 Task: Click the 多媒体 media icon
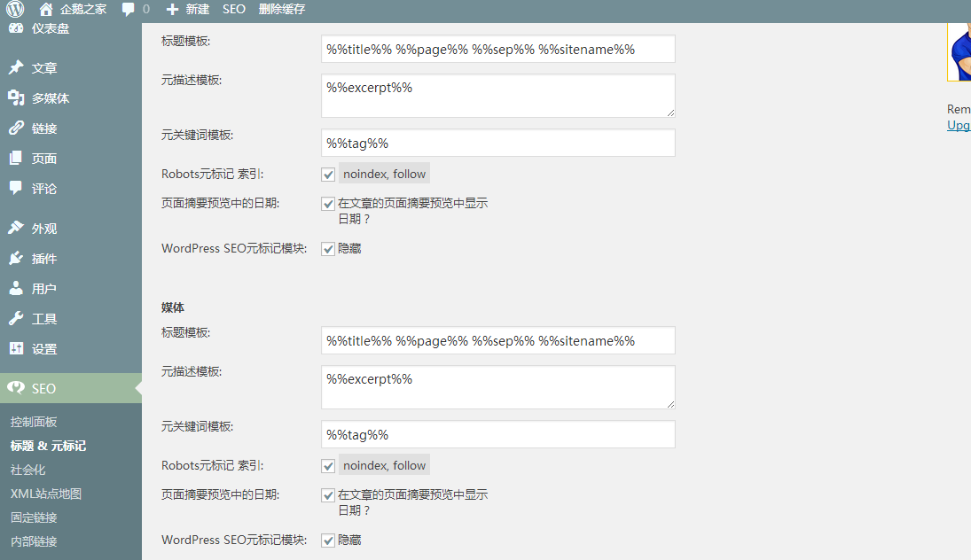point(16,97)
